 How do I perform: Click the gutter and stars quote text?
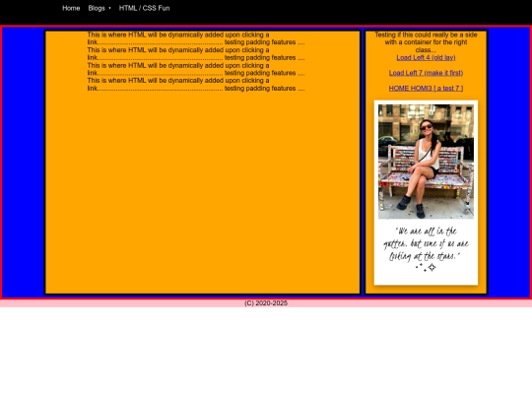tap(426, 243)
